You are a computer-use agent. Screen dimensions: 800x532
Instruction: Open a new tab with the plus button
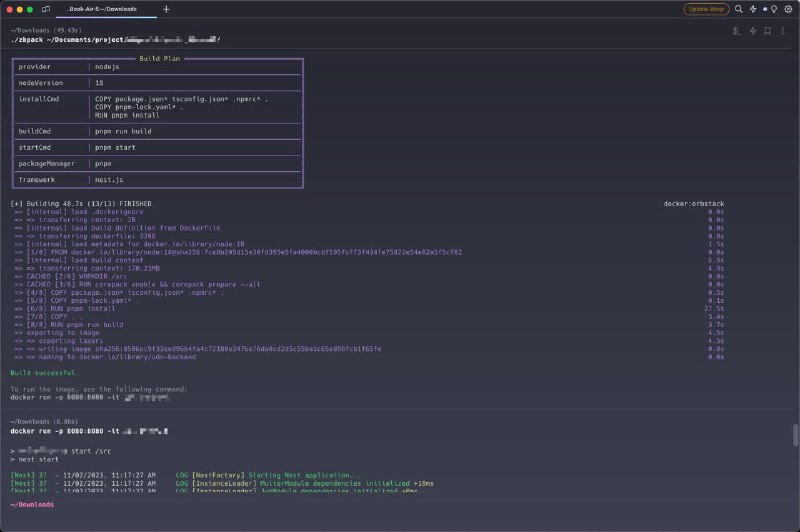tap(166, 9)
